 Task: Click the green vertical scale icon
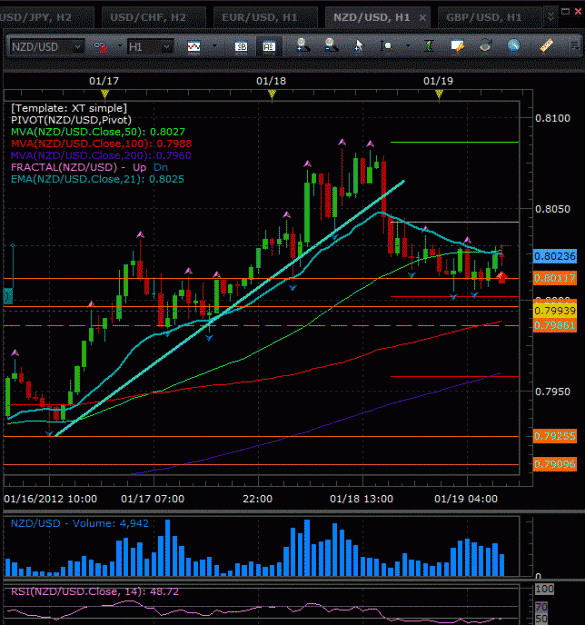(429, 46)
